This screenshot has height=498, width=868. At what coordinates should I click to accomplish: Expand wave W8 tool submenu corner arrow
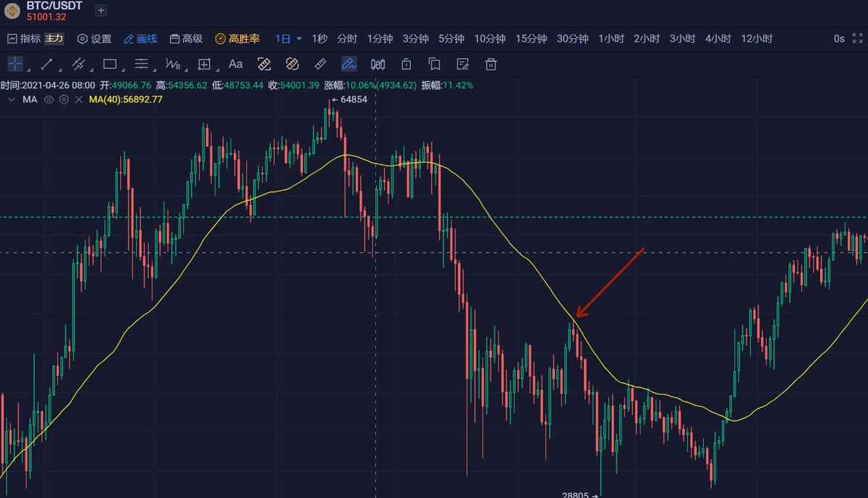[186, 70]
